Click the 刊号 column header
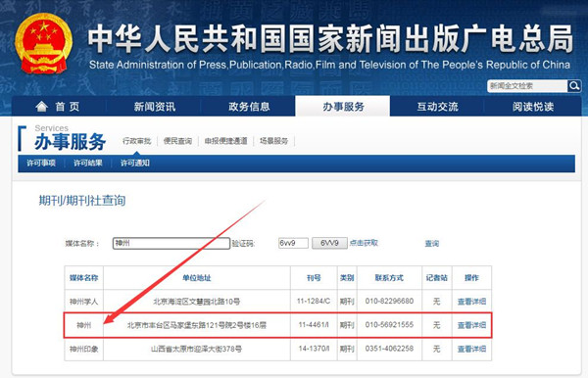 (x=314, y=278)
